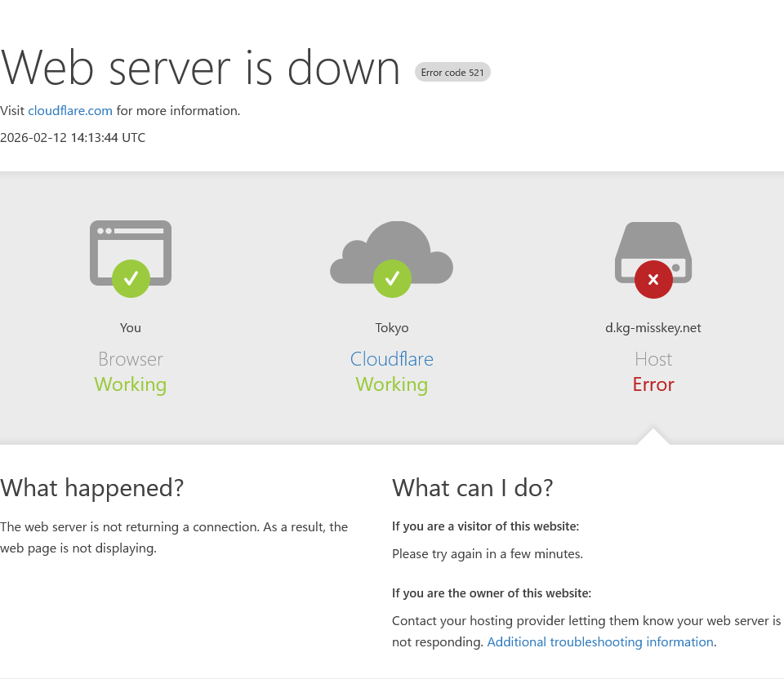Click the browser window icon
784x679 pixels.
point(131,243)
